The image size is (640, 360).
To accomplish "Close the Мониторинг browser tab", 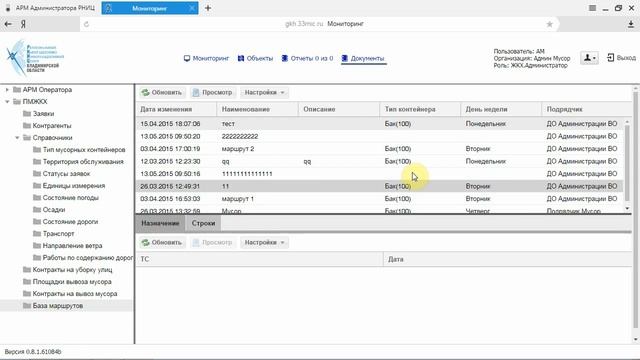I will [x=192, y=8].
